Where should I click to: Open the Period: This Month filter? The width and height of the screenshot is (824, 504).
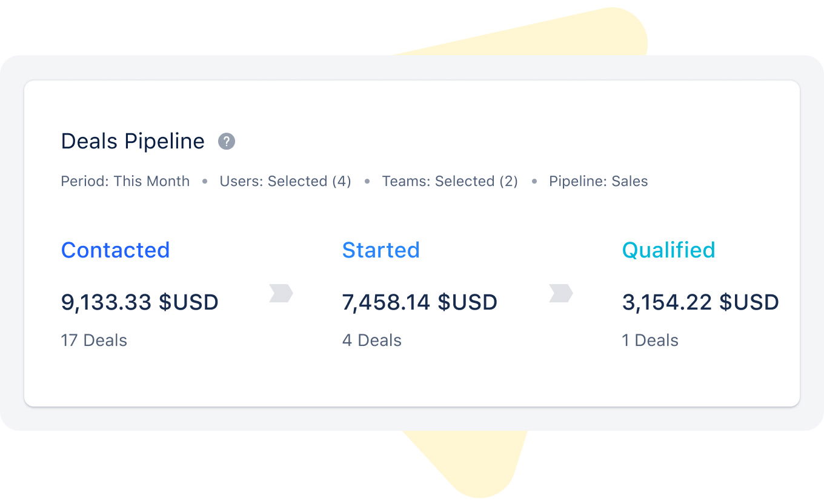pos(125,181)
